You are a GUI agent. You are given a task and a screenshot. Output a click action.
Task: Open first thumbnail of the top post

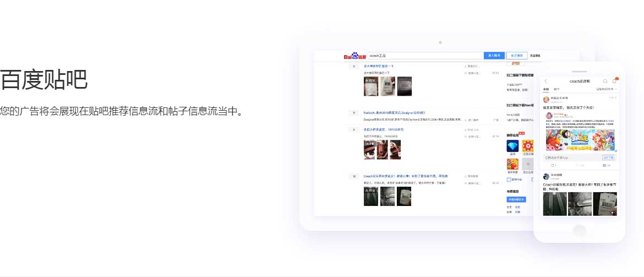[x=371, y=86]
